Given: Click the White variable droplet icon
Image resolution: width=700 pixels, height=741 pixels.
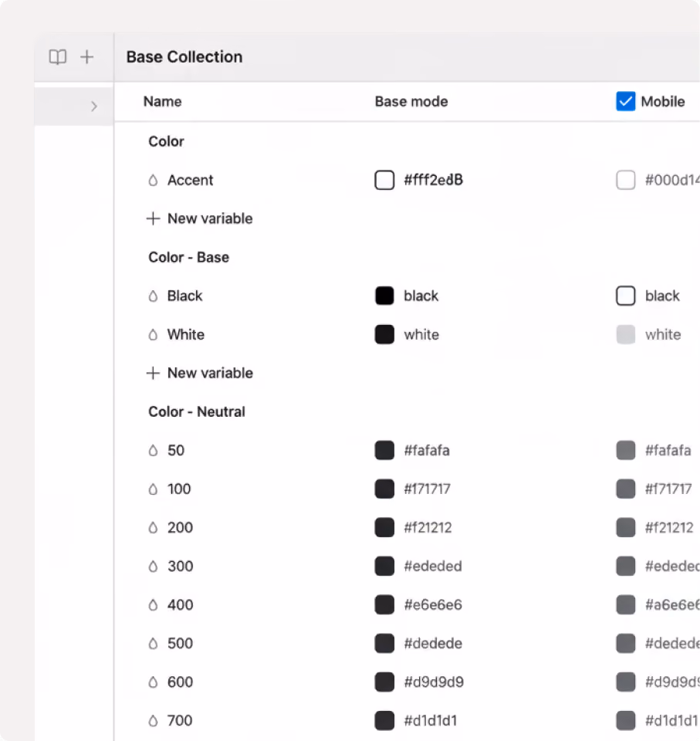Looking at the screenshot, I should click(x=153, y=334).
